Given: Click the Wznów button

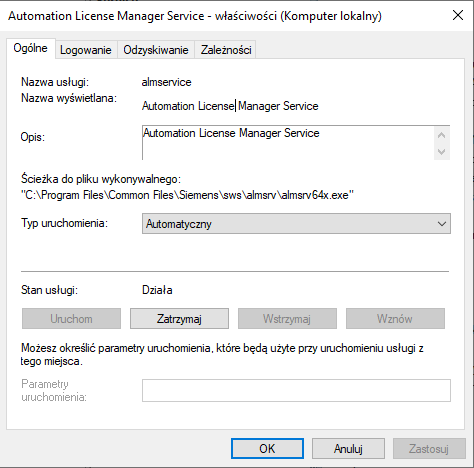Looking at the screenshot, I should point(395,319).
